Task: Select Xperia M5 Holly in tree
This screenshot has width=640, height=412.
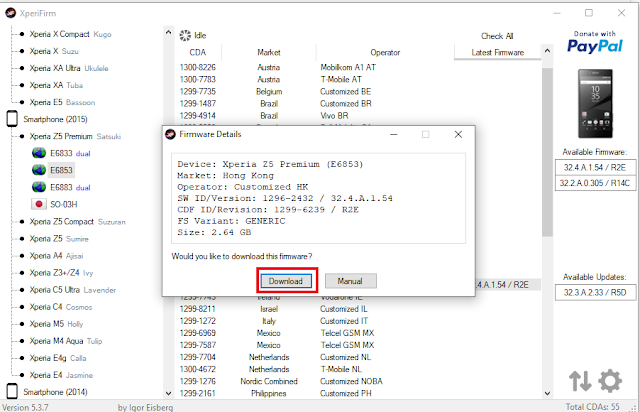Action: tap(56, 324)
